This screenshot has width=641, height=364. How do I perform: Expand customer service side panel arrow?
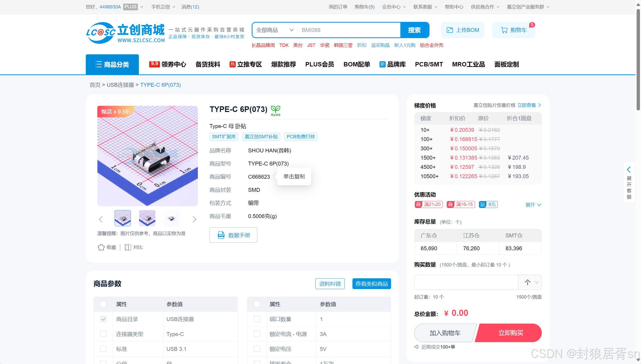tap(629, 169)
